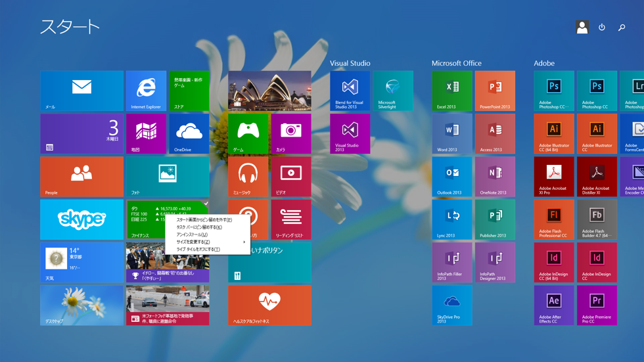Open the Reading List (リーディングリスト) tile
Screen dimensions: 644x362
tap(291, 219)
